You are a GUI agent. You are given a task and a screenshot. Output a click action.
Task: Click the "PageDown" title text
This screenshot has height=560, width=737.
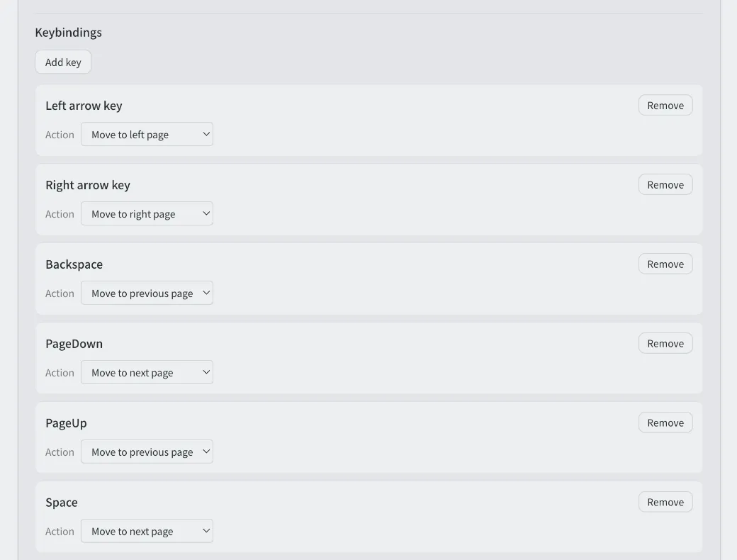74,344
